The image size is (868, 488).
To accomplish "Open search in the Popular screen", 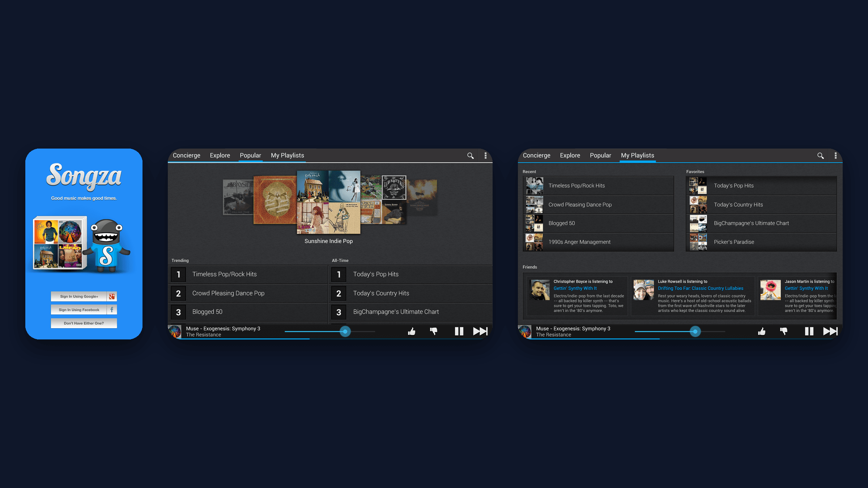I will click(470, 155).
